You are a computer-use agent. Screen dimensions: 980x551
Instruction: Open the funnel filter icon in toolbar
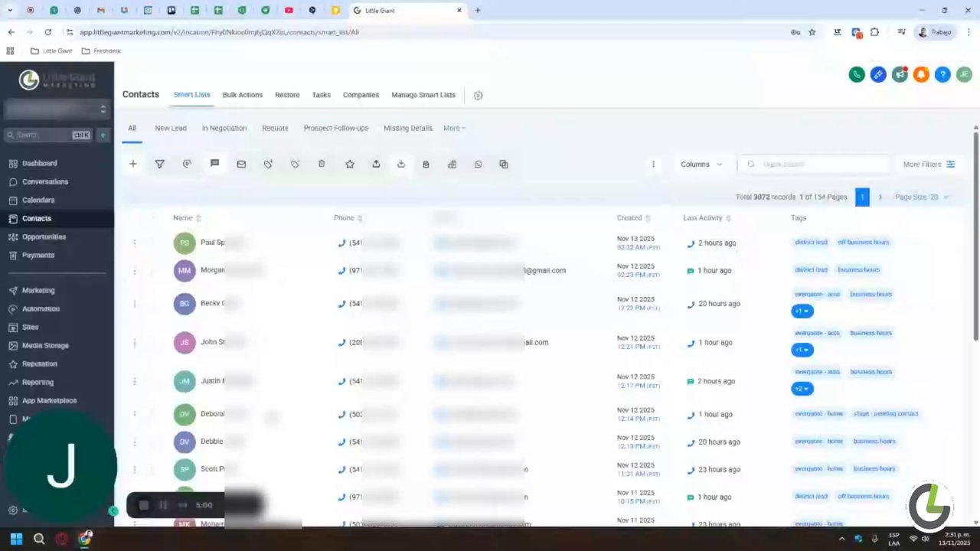click(160, 164)
